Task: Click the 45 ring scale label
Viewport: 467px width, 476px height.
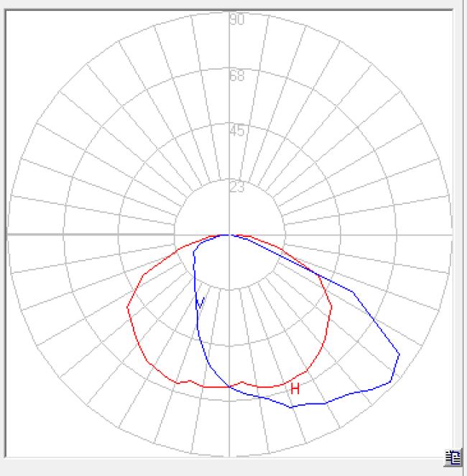Action: point(237,131)
